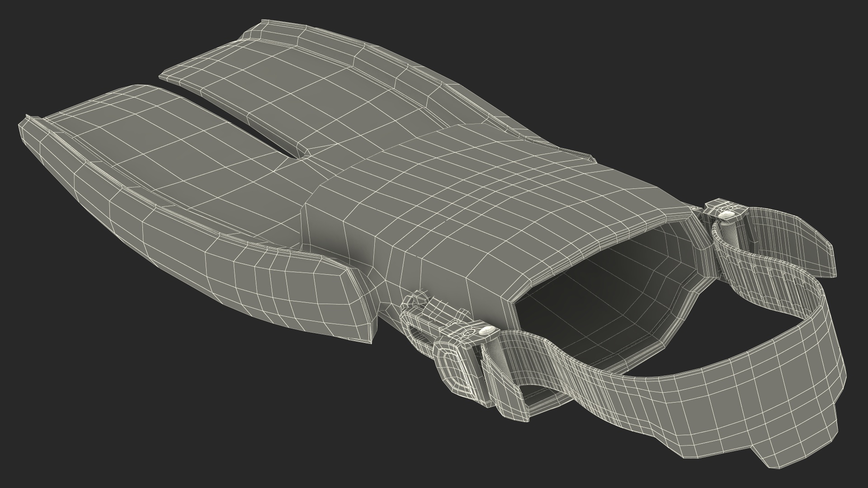This screenshot has width=868, height=488.
Task: Click the empty dark background area
Action: click(x=136, y=407)
